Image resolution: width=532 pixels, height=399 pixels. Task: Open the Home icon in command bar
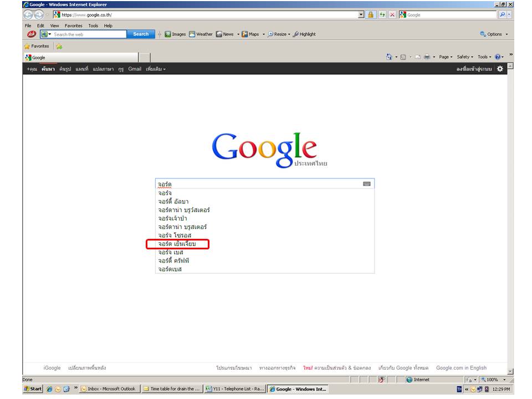[x=389, y=57]
